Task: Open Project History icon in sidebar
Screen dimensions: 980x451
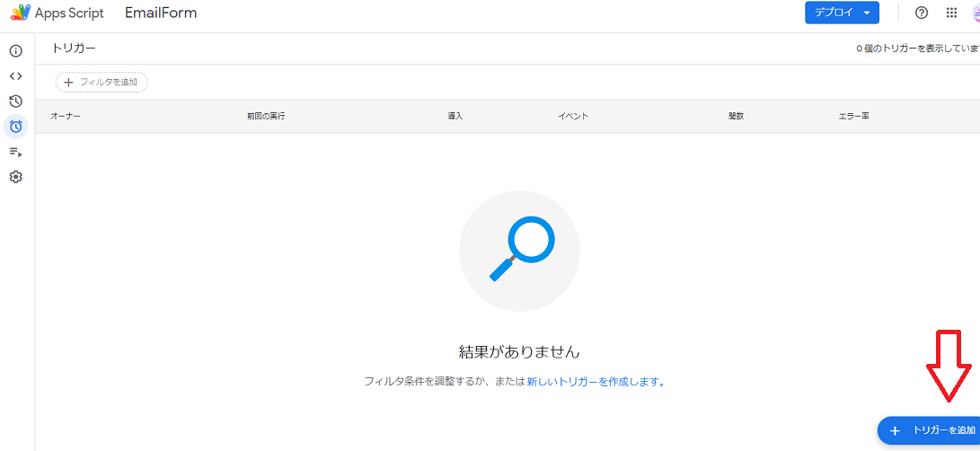Action: coord(15,102)
